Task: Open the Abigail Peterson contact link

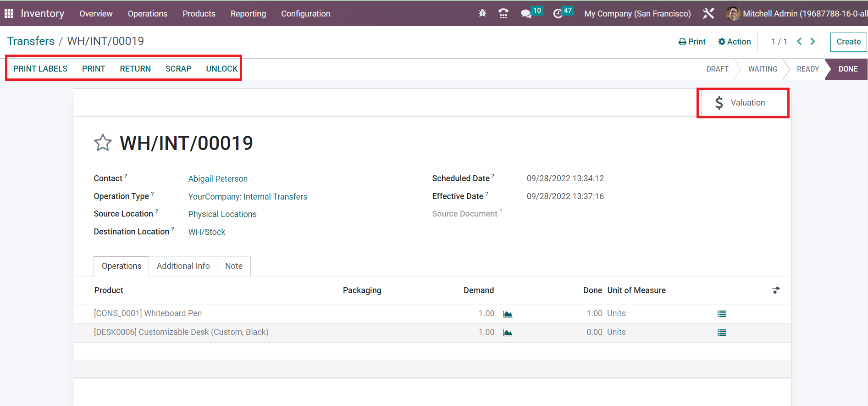Action: pos(218,179)
